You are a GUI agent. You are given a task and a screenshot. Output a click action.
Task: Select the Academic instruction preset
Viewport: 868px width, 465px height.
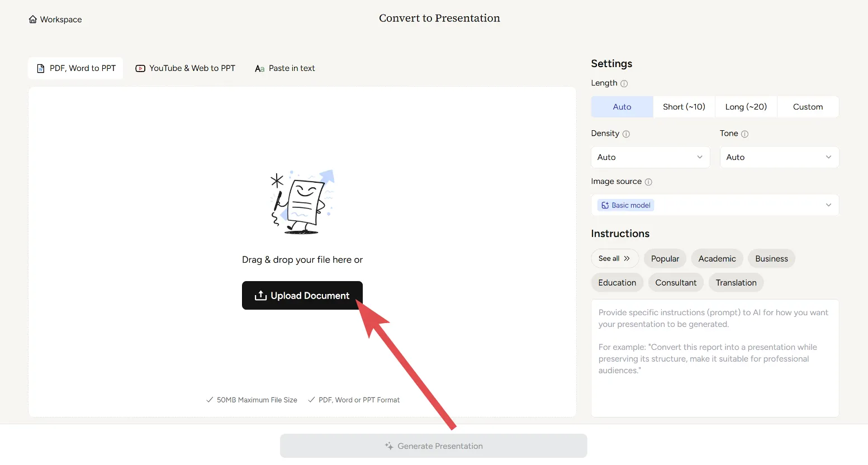[717, 259]
